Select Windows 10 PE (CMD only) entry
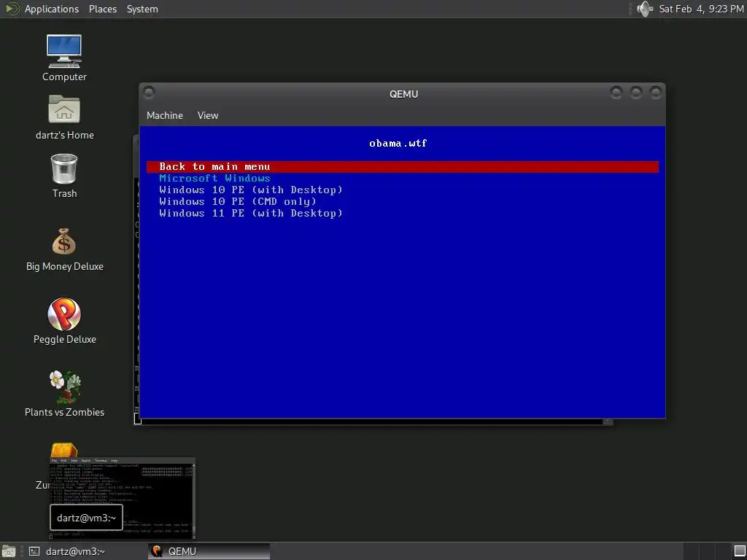The height and width of the screenshot is (560, 747). (x=238, y=201)
